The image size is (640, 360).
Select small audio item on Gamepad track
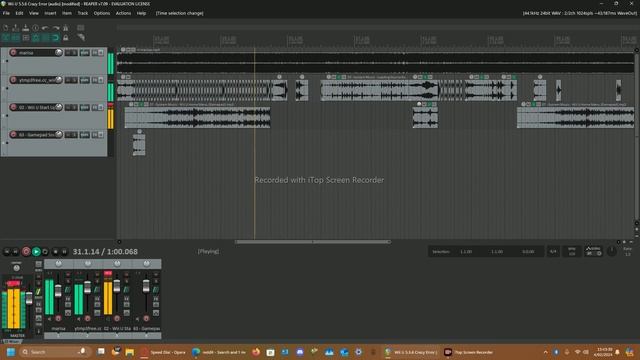[x=139, y=145]
